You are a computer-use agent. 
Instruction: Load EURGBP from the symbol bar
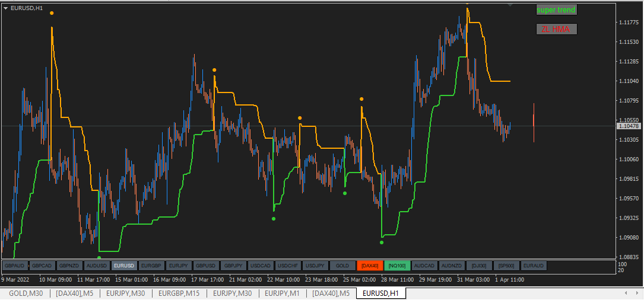point(151,266)
